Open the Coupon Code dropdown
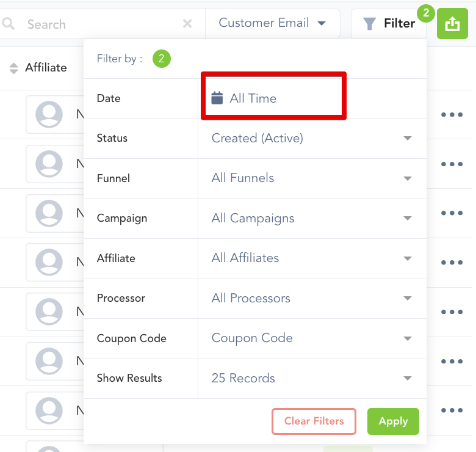 tap(312, 338)
